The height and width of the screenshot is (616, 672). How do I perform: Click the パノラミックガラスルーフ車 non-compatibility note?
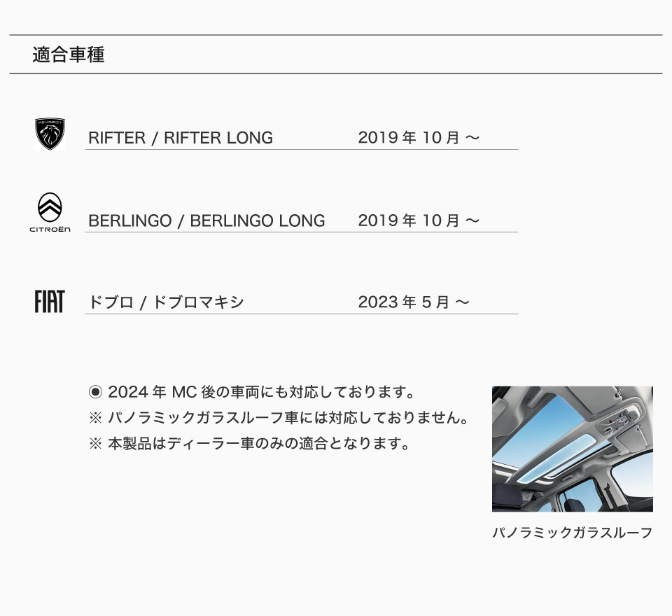(x=288, y=417)
